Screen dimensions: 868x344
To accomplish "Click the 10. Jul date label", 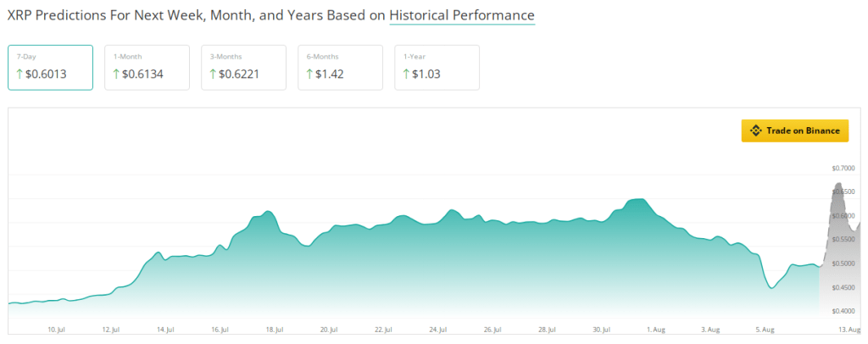I will (57, 329).
